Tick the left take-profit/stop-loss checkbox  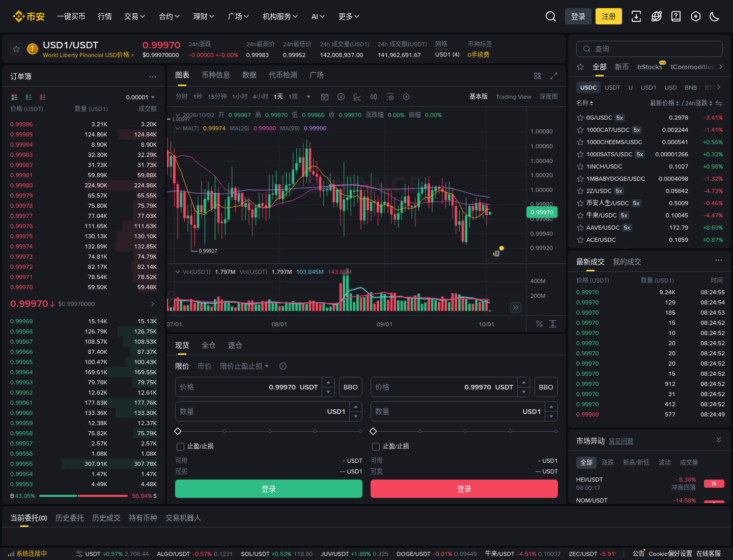coord(180,446)
